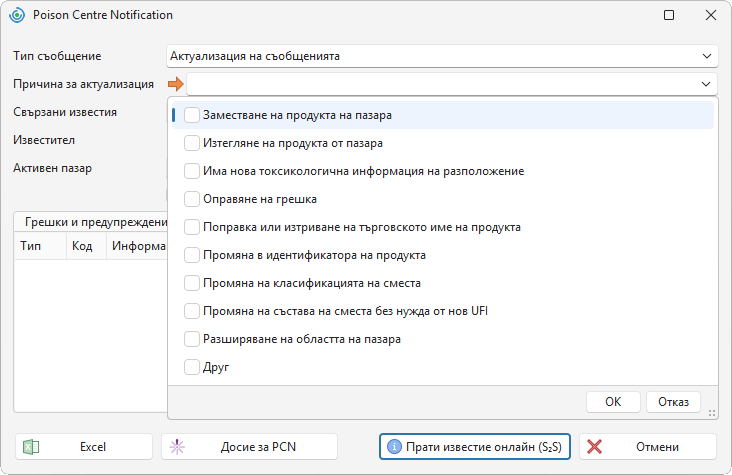
Task: Click 'Прати известие онлайн (S₂S)' button
Action: click(475, 447)
